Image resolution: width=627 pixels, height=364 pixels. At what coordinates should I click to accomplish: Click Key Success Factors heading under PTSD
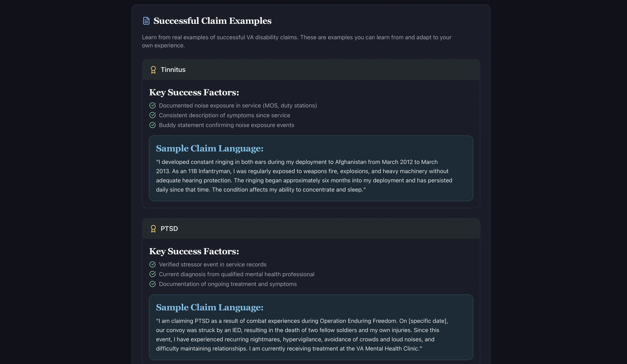click(x=194, y=251)
